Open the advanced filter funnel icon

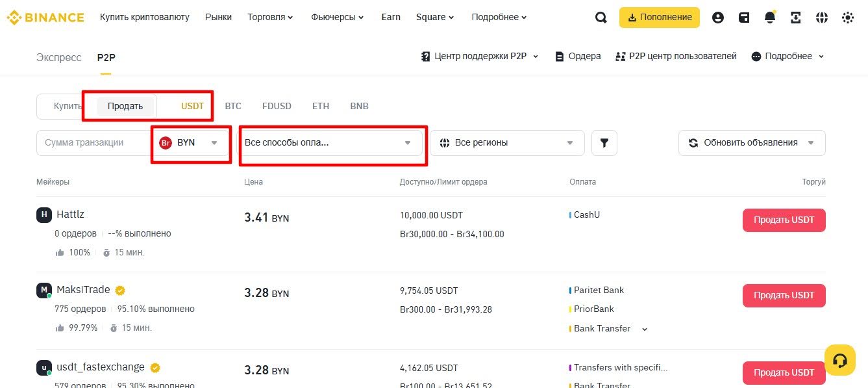tap(604, 142)
